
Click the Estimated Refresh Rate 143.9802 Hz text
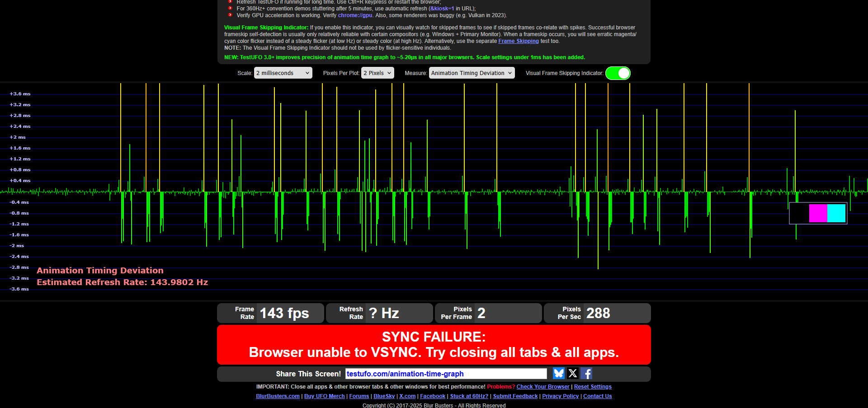pyautogui.click(x=122, y=282)
